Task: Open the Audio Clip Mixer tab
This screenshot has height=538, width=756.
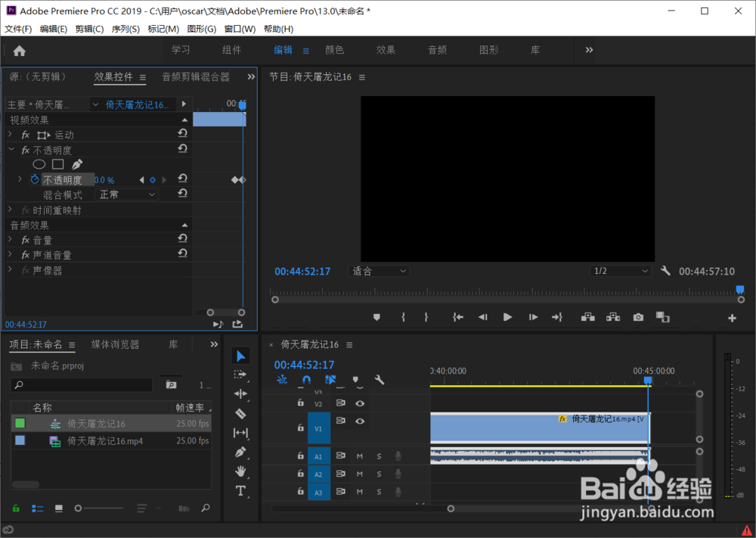Action: coord(196,76)
